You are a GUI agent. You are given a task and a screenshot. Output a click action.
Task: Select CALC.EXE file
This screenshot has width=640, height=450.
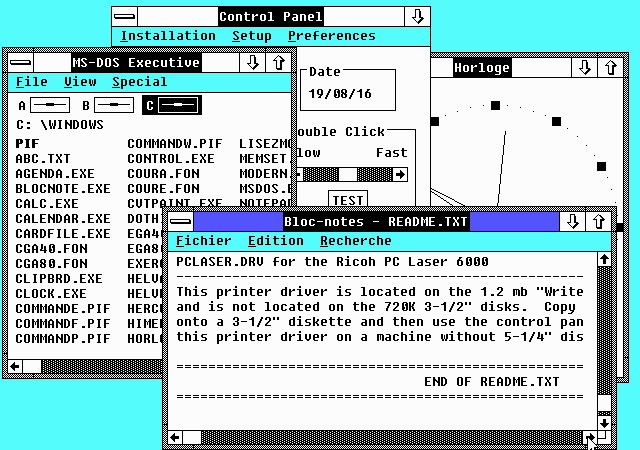47,203
